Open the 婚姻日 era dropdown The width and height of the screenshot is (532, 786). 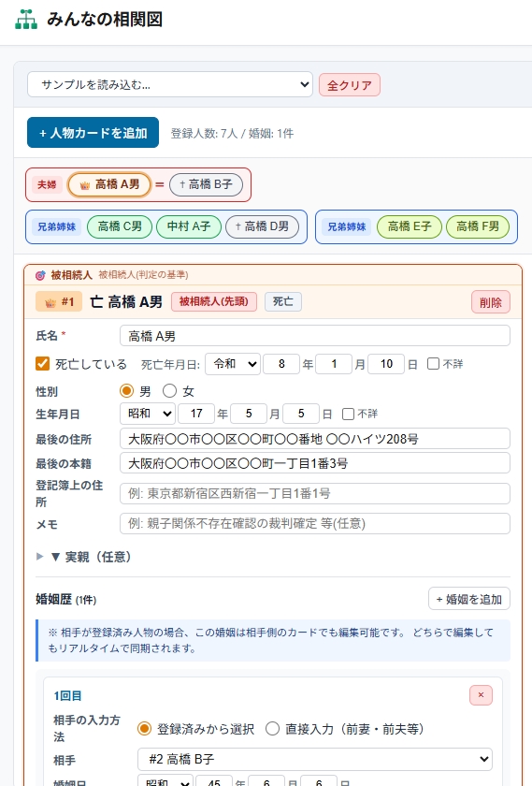pyautogui.click(x=165, y=782)
